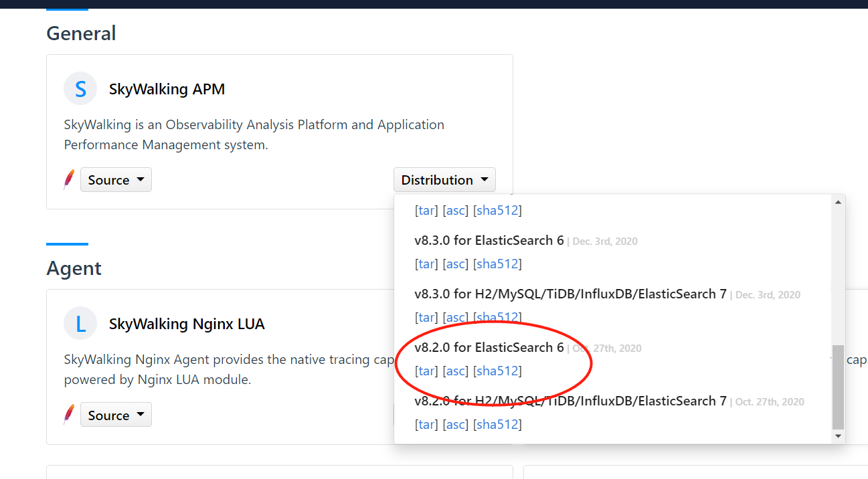The height and width of the screenshot is (479, 868).
Task: Download tar for v8.3.0 H2/MySQL/TiDB/InfluxDB/ElasticSearch 7
Action: (x=426, y=317)
